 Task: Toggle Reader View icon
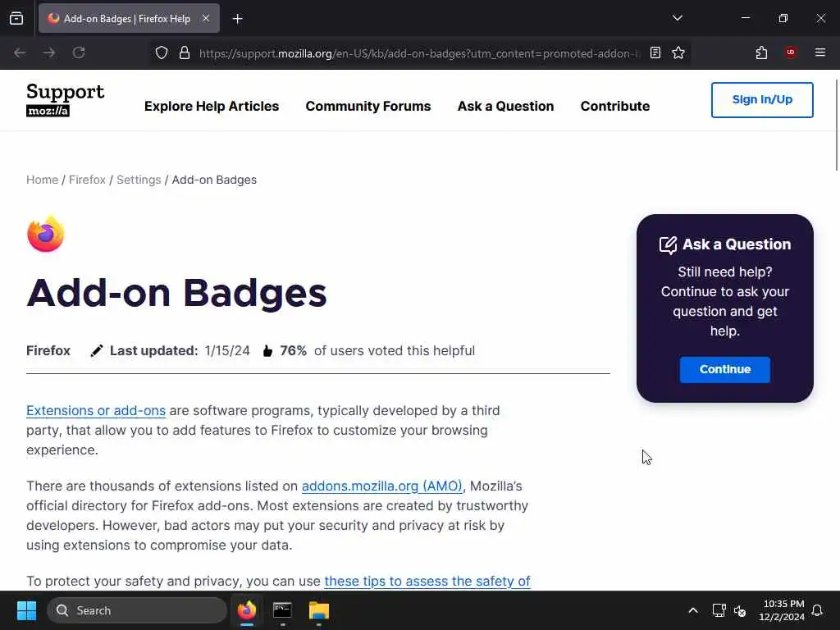[655, 52]
